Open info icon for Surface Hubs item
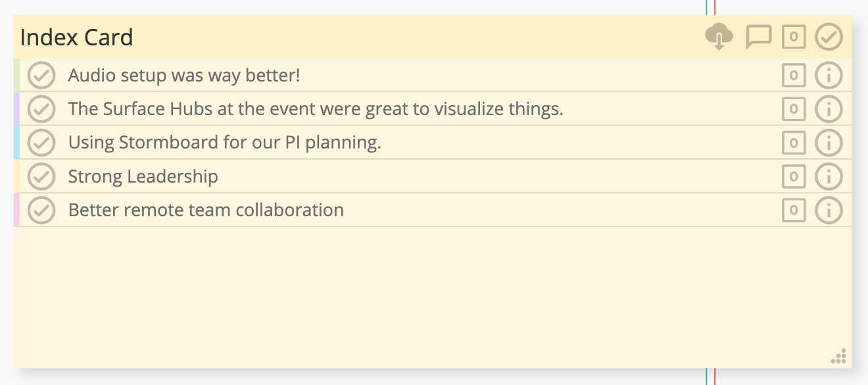Screen dimensions: 868x385 click(829, 109)
